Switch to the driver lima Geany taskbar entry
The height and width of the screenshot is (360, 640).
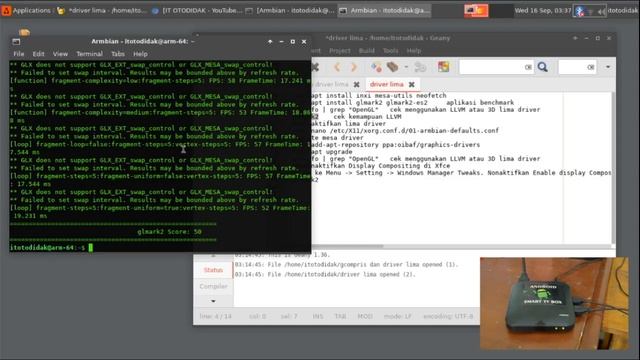point(102,11)
